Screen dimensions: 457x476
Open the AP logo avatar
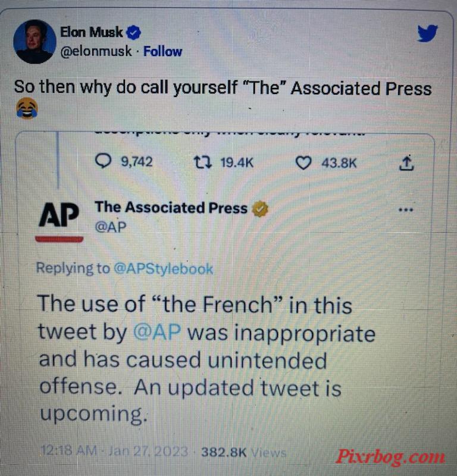pos(60,221)
